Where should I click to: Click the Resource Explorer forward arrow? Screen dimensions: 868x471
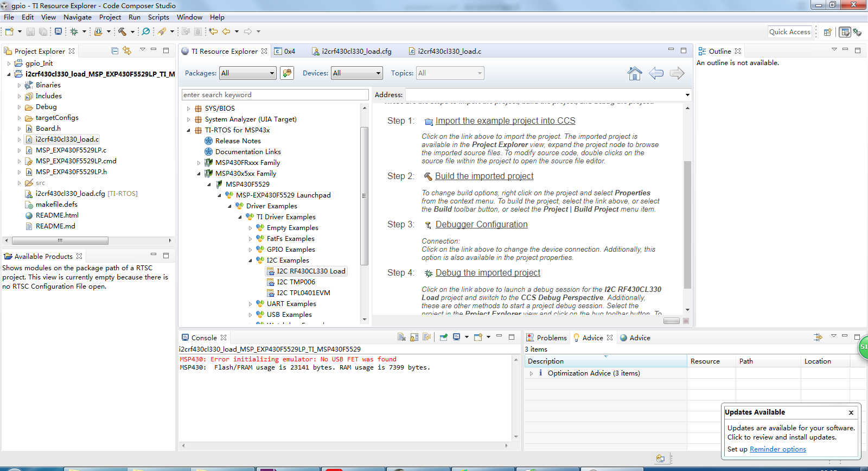click(x=677, y=73)
